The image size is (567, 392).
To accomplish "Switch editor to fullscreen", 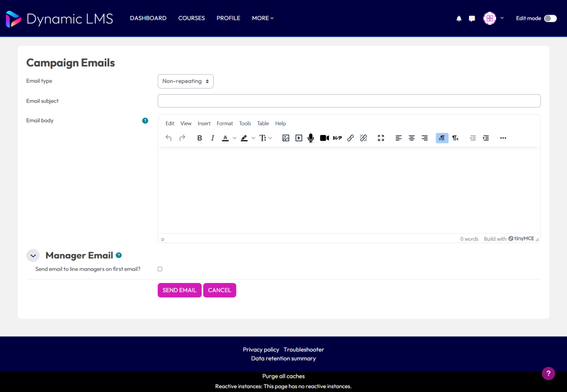I will pyautogui.click(x=381, y=138).
